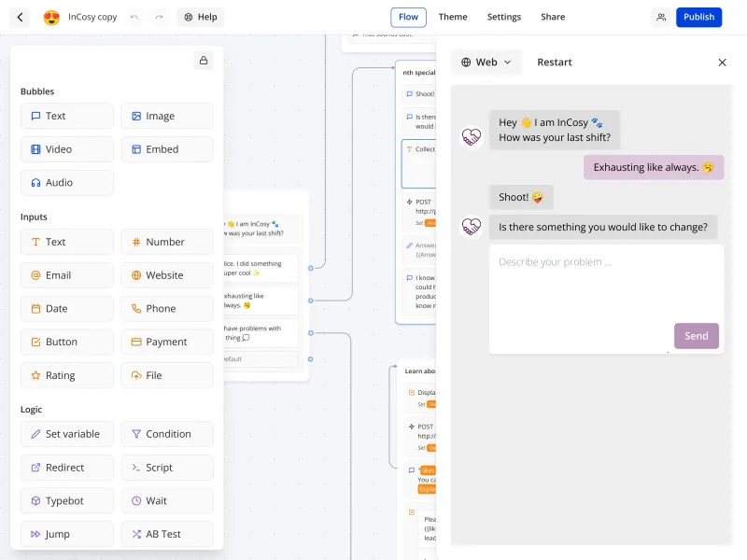
Task: Click the 'InCosy copy' bot name
Action: pos(92,17)
